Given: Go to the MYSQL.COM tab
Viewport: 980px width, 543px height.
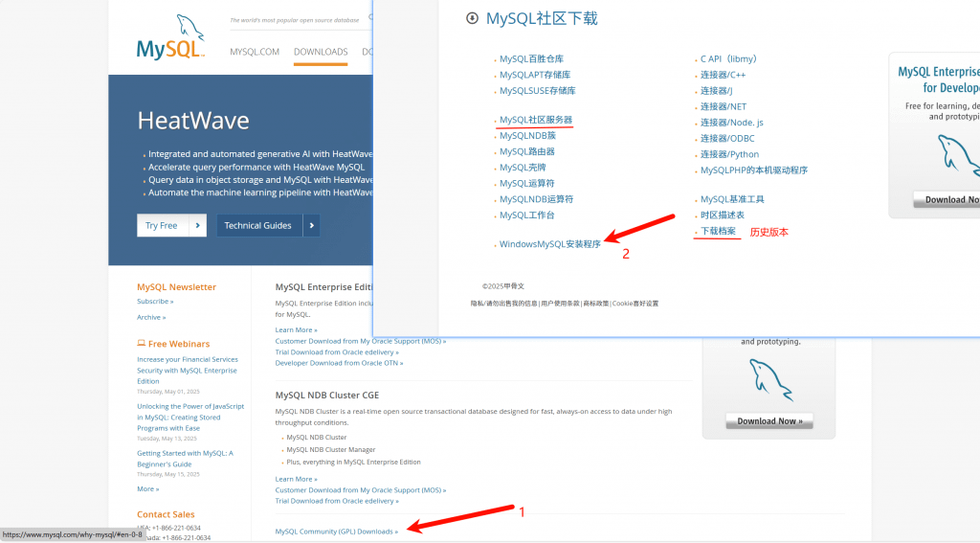Looking at the screenshot, I should pyautogui.click(x=255, y=52).
